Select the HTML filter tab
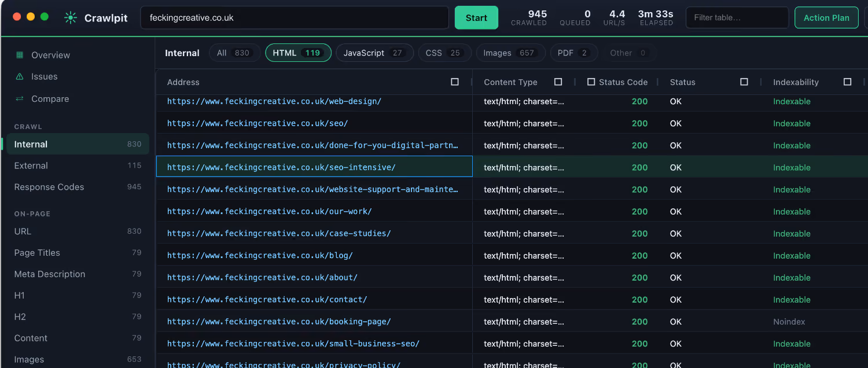The image size is (868, 368). 298,53
